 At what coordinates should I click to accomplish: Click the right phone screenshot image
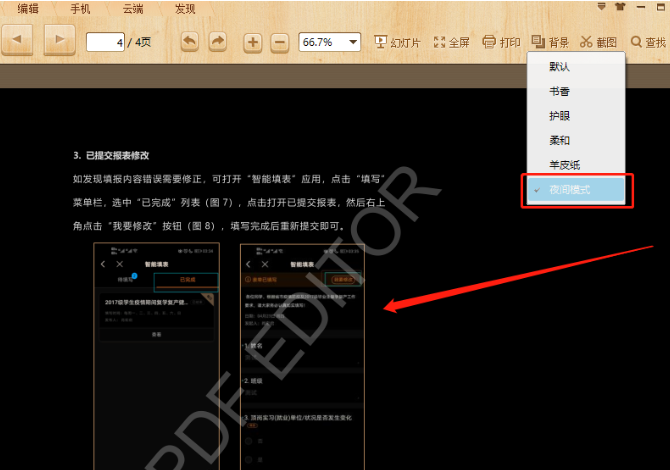(303, 357)
